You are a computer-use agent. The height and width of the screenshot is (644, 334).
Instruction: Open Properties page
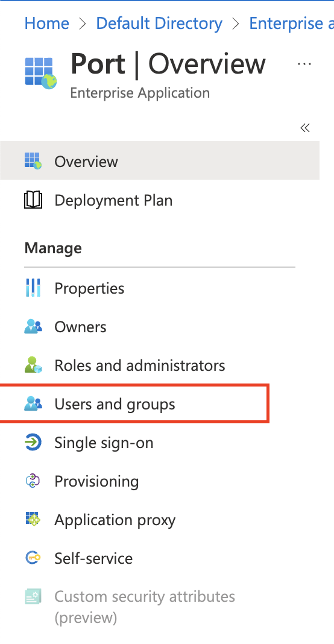point(89,288)
